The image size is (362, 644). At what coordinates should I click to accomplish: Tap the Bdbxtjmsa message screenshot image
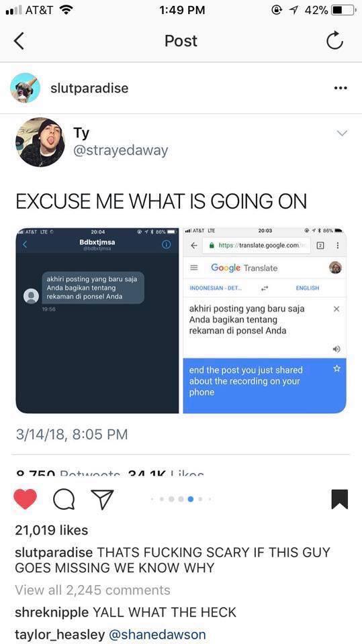point(97,321)
